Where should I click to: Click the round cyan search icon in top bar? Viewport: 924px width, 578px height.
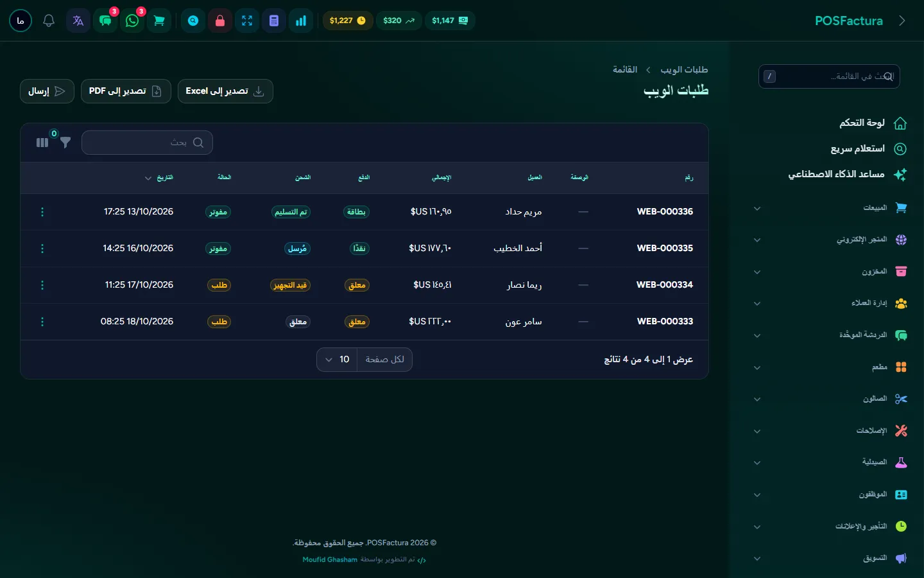click(x=193, y=21)
